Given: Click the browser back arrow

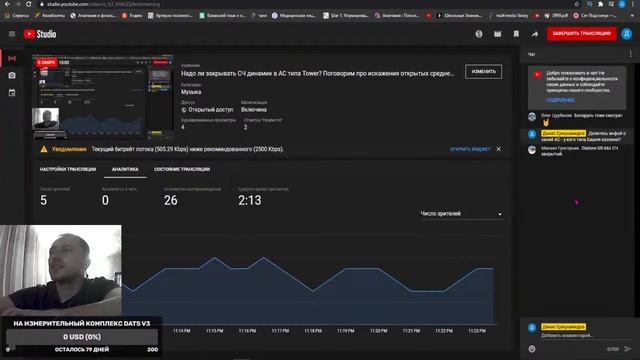Looking at the screenshot, I should coord(7,4).
